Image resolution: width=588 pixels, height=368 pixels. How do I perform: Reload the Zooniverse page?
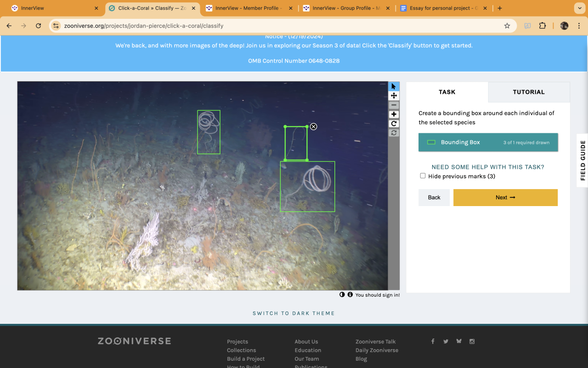point(39,26)
